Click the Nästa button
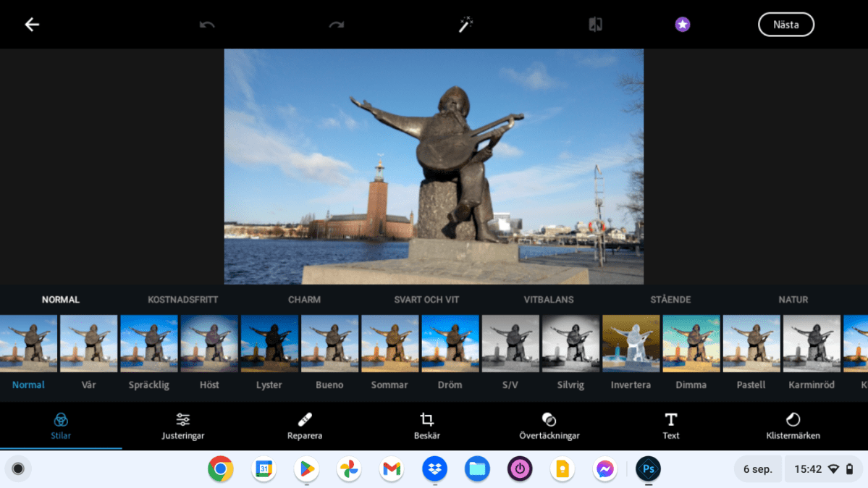This screenshot has height=488, width=868. pyautogui.click(x=786, y=24)
